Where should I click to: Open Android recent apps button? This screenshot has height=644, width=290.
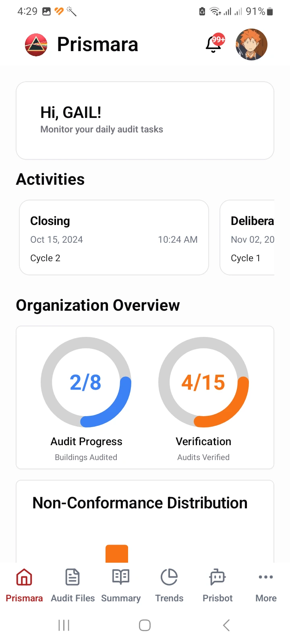pos(64,625)
